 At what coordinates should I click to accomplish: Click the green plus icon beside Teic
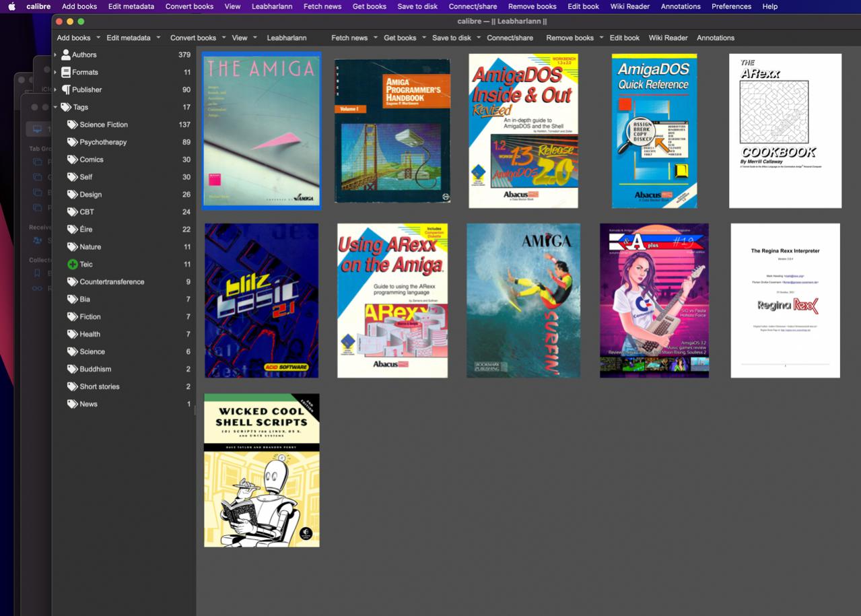73,265
